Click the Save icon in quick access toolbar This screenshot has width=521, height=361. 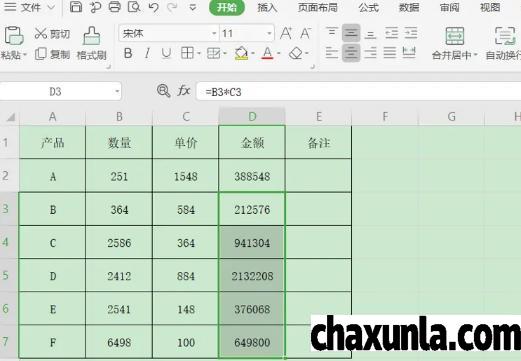(76, 7)
